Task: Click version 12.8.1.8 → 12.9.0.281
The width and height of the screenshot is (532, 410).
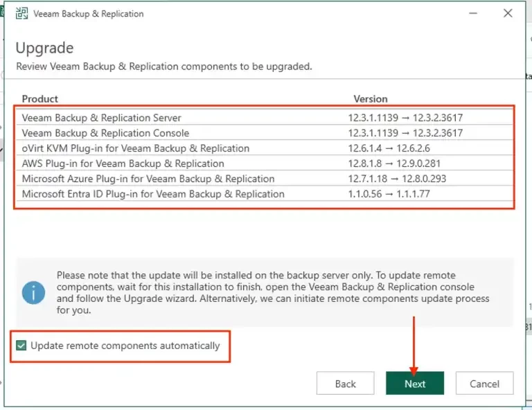Action: (x=394, y=163)
